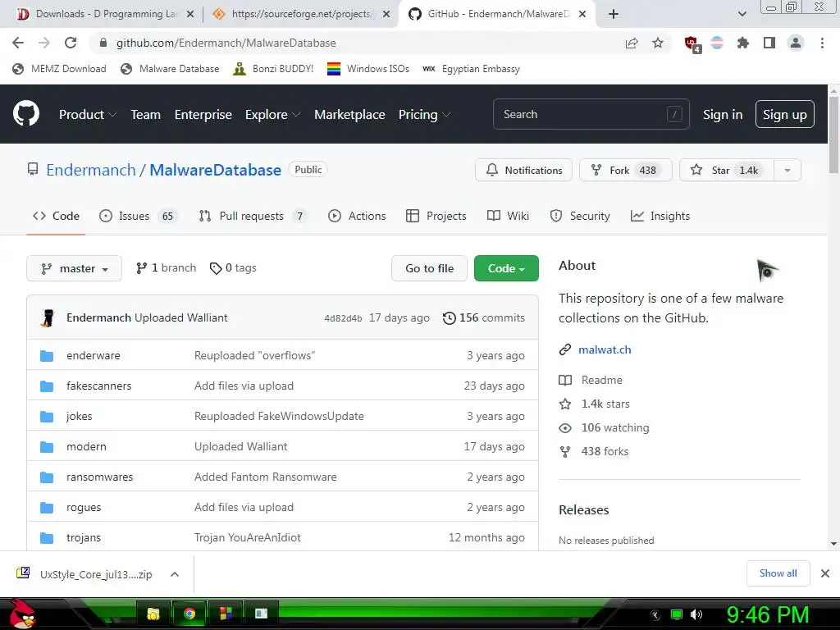Open commit history clock icon
The height and width of the screenshot is (630, 840).
coord(449,318)
